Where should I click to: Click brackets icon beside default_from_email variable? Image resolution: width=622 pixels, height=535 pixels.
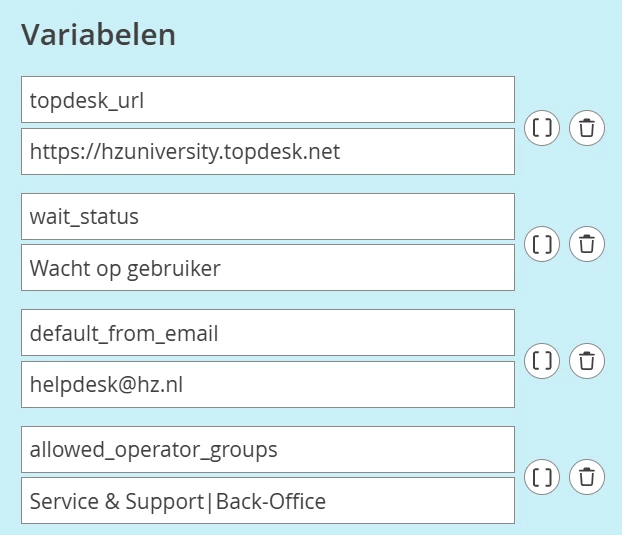point(541,361)
